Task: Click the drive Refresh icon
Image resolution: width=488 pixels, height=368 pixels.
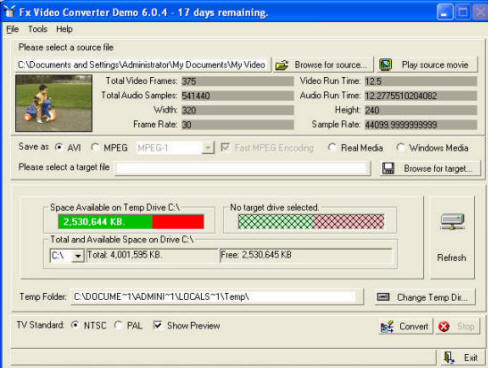Action: pyautogui.click(x=452, y=221)
